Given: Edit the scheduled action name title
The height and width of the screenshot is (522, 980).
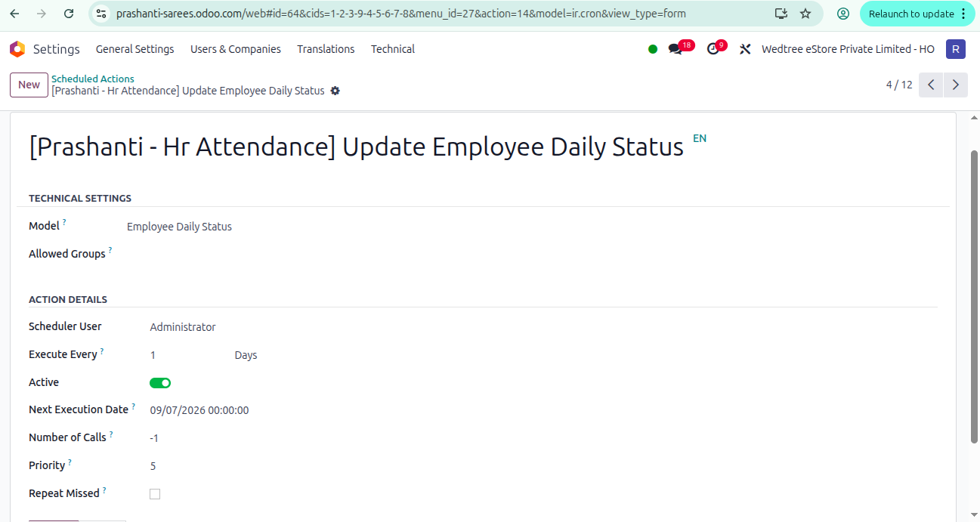Looking at the screenshot, I should (356, 147).
